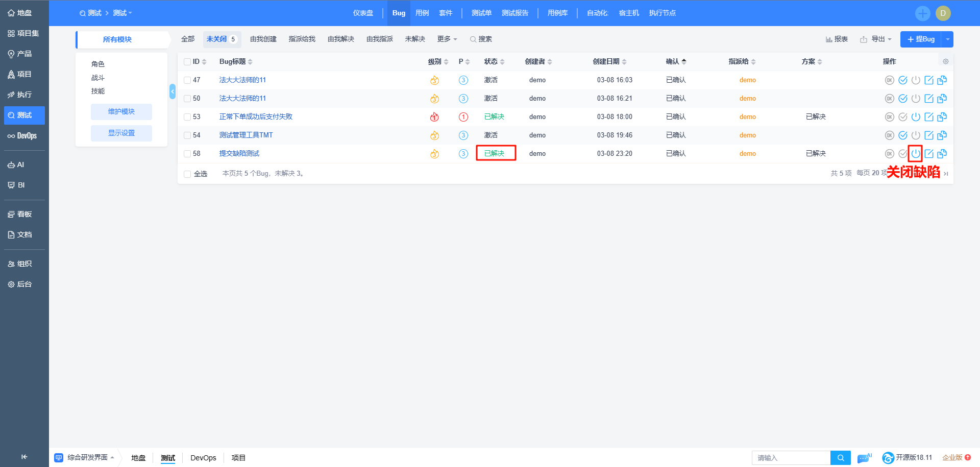Open 综合研发界面 mode switcher

(84, 457)
